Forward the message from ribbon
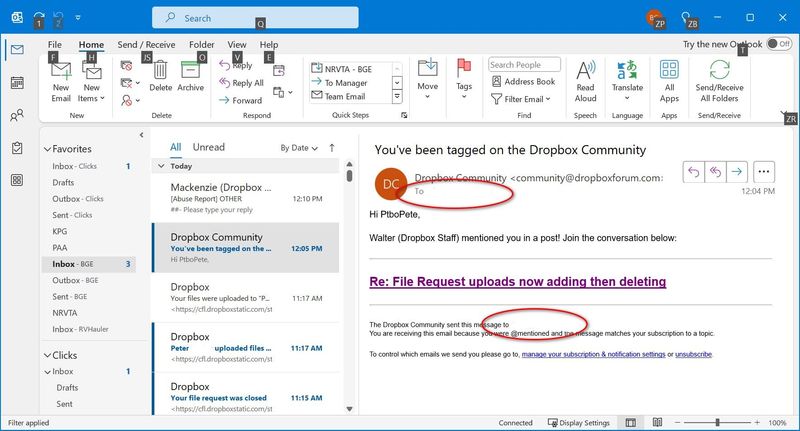The image size is (800, 431). (x=240, y=100)
